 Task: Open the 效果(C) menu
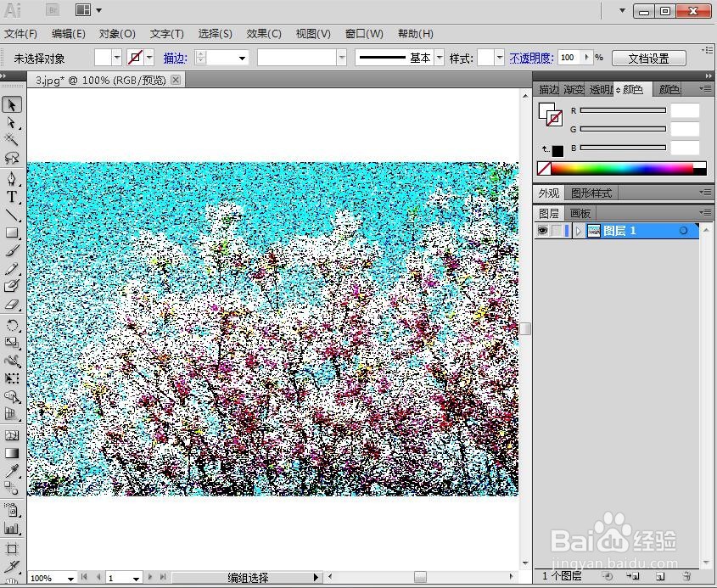(x=264, y=34)
